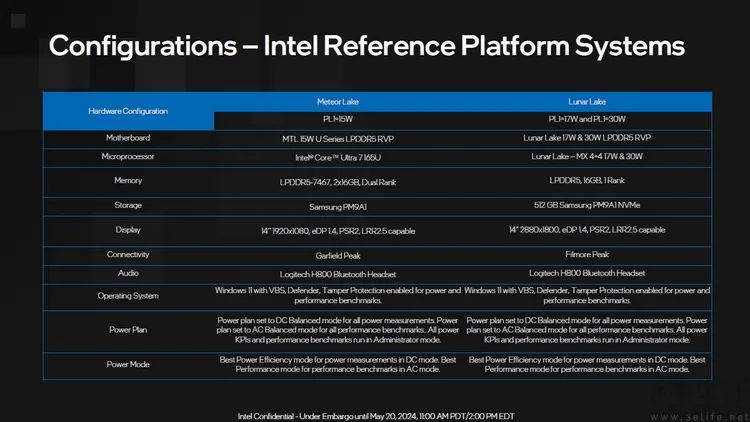Click the 'Audio' row label
Viewport: 750px width, 422px height.
tap(128, 273)
